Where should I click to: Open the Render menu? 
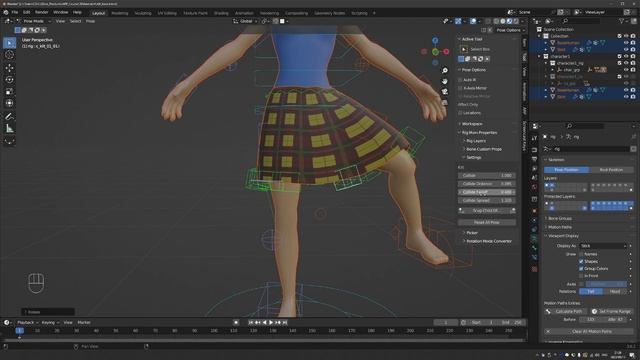pos(41,12)
